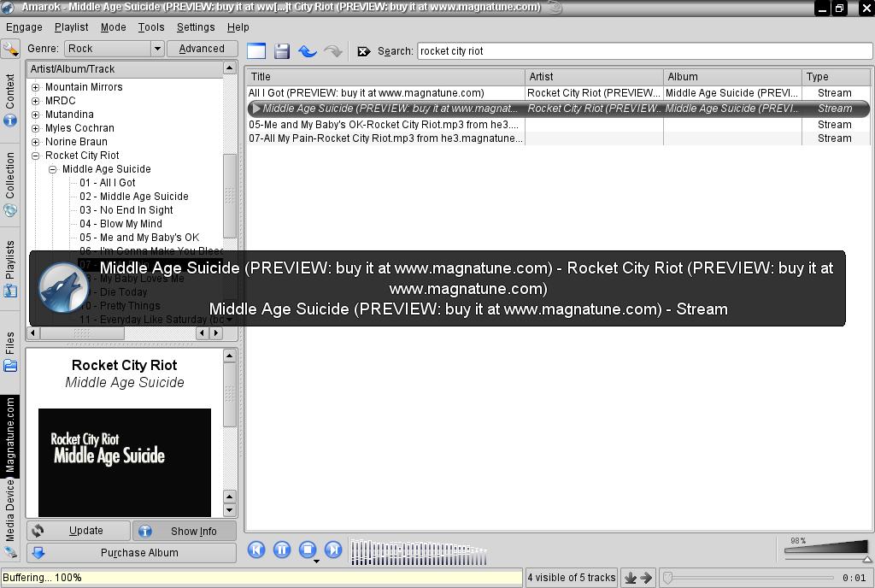
Task: Expand the Mountain Mirrors artist node
Action: tap(36, 87)
